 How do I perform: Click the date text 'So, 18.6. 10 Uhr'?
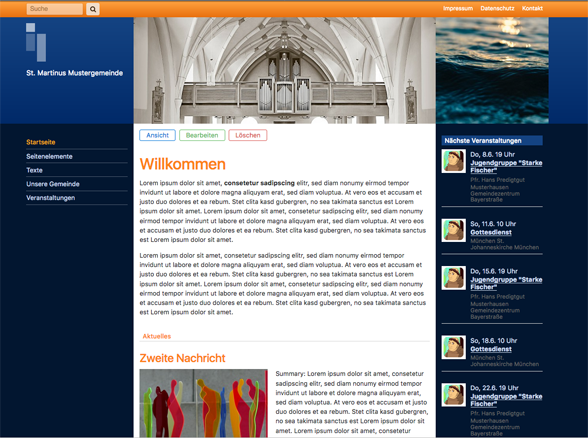(494, 341)
